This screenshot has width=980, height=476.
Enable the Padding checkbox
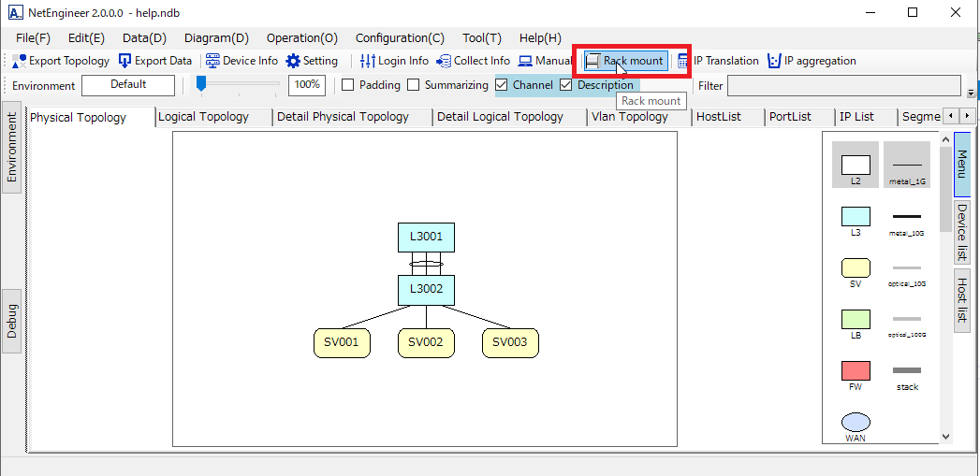(x=347, y=85)
